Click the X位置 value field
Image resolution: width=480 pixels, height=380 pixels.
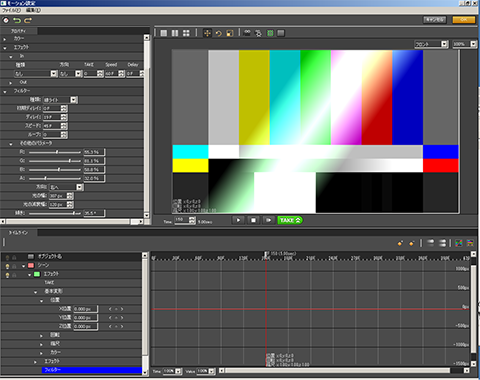(86, 309)
